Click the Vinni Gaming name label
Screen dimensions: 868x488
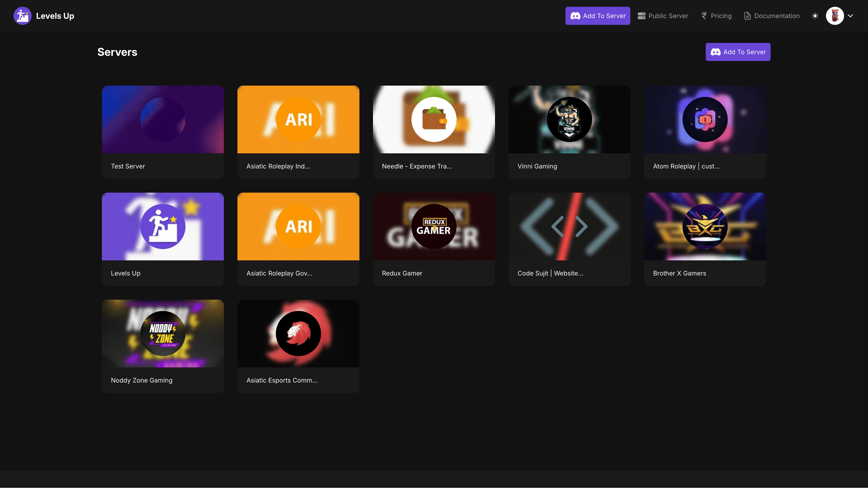tap(538, 166)
